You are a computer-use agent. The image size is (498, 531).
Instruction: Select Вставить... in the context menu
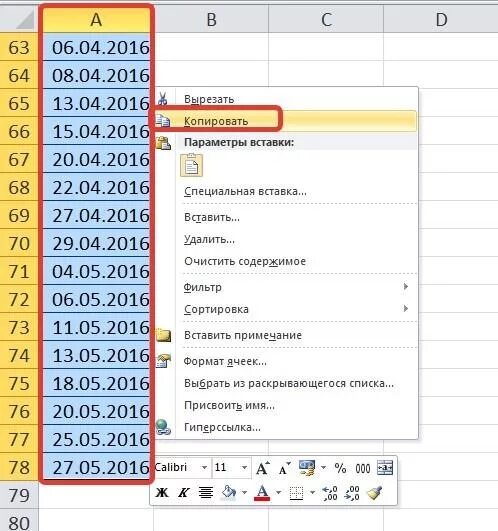click(x=212, y=217)
